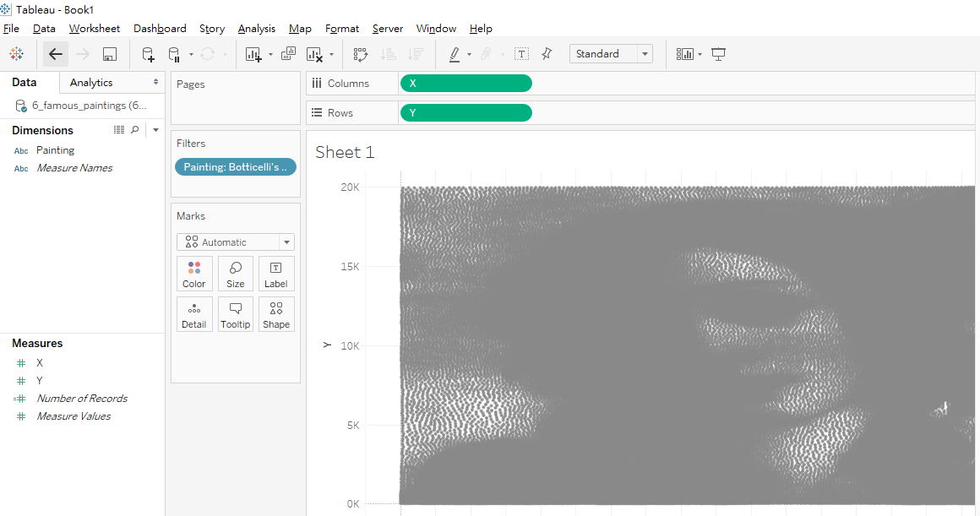Click the Duplicate Sheet icon

(x=288, y=54)
